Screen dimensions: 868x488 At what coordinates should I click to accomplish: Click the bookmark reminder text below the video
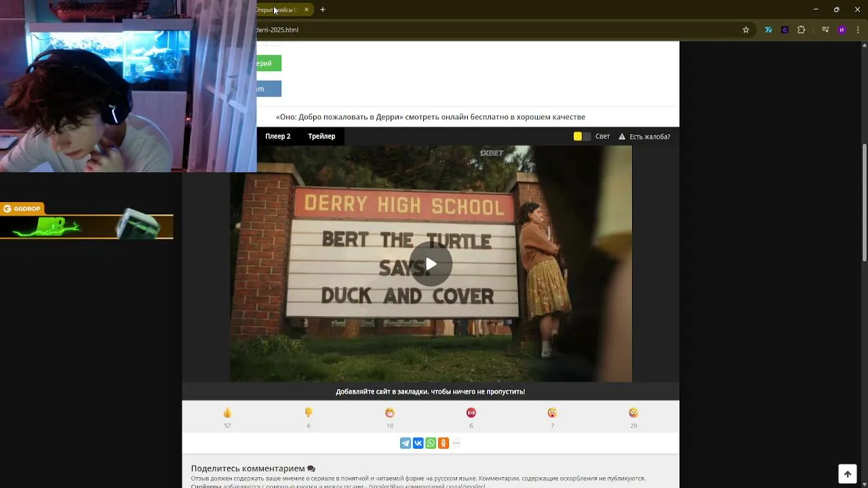tap(430, 392)
